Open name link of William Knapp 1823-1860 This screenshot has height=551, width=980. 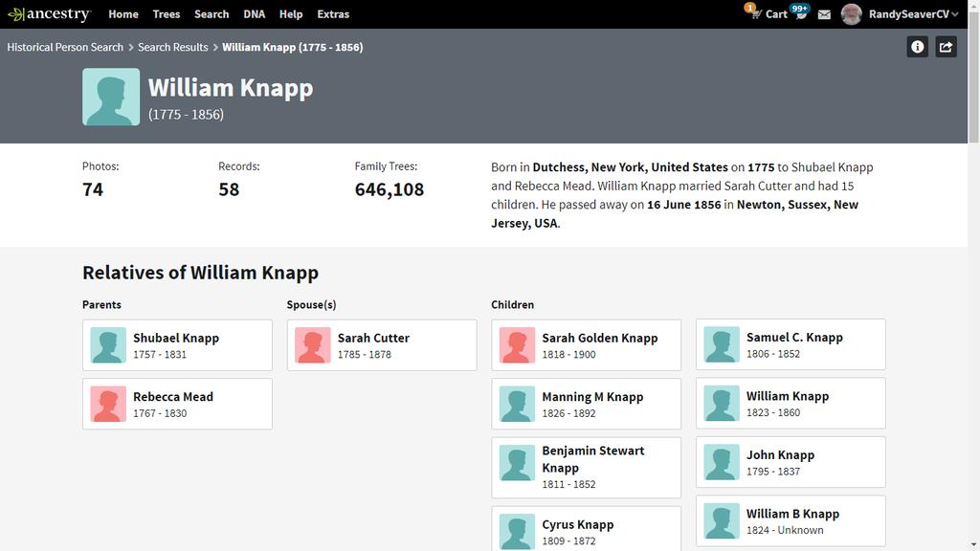(788, 396)
